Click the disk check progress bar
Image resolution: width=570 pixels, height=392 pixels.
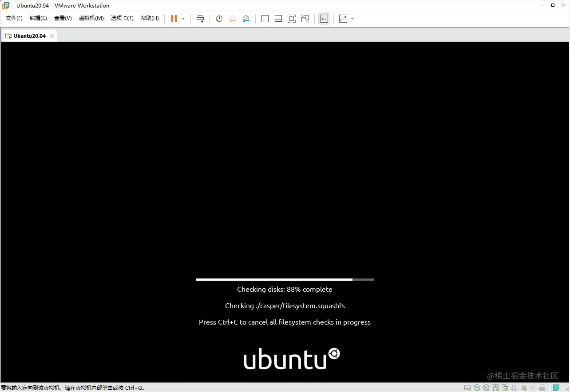tap(285, 279)
